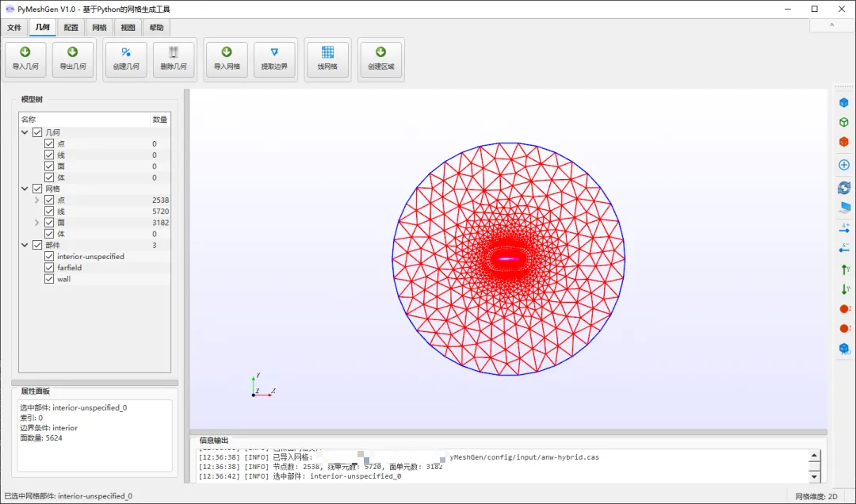
Task: Toggle checkbox of 面 row showing 3182
Action: tap(49, 222)
